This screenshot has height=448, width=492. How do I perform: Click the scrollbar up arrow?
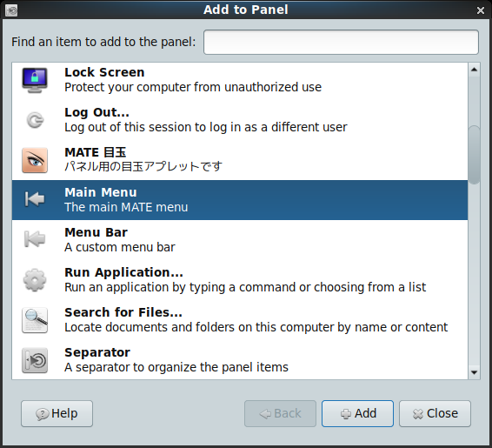click(x=474, y=70)
